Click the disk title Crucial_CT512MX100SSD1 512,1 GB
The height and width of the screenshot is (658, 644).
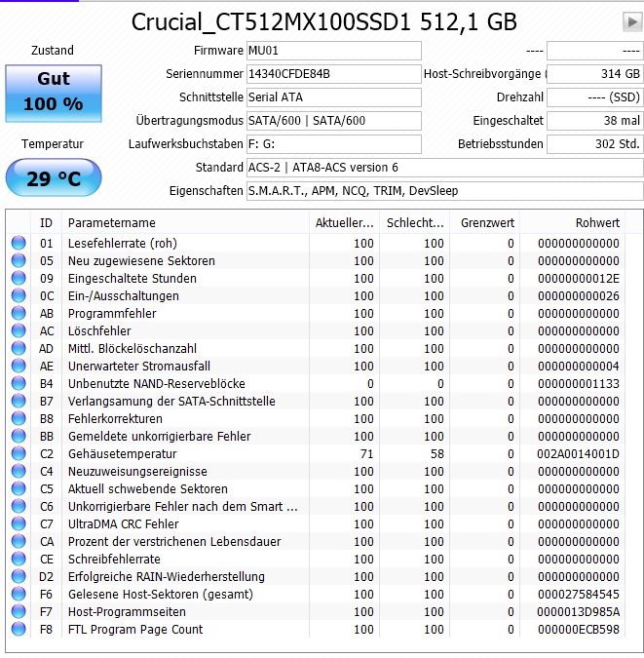pyautogui.click(x=323, y=21)
